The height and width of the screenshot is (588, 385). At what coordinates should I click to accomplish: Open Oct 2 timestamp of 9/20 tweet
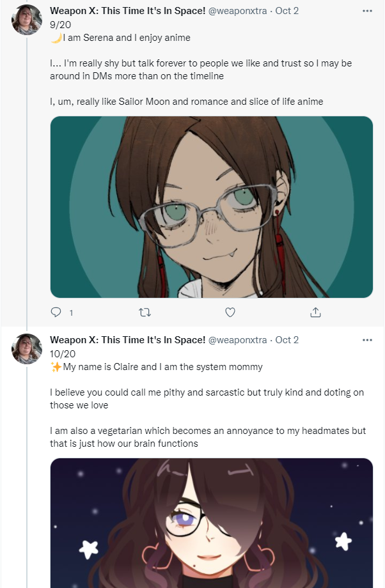[x=287, y=11]
